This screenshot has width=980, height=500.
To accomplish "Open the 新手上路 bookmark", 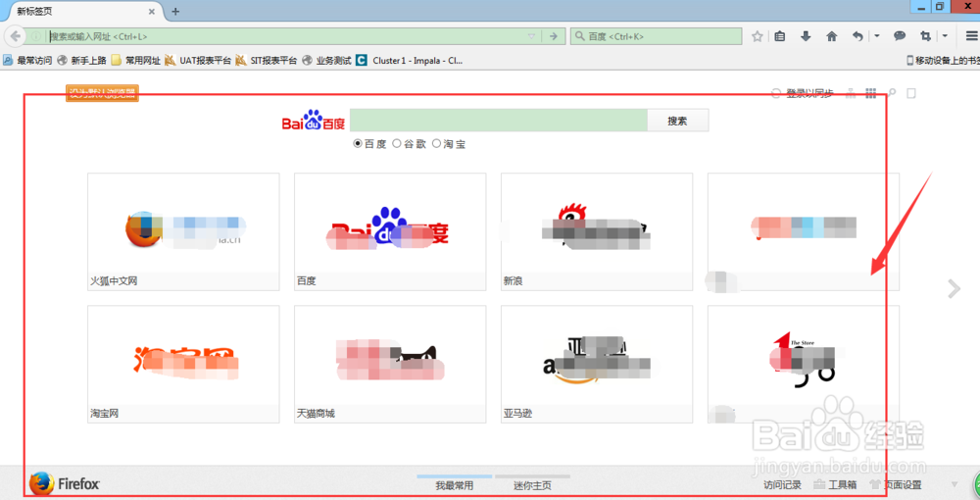I will [81, 61].
